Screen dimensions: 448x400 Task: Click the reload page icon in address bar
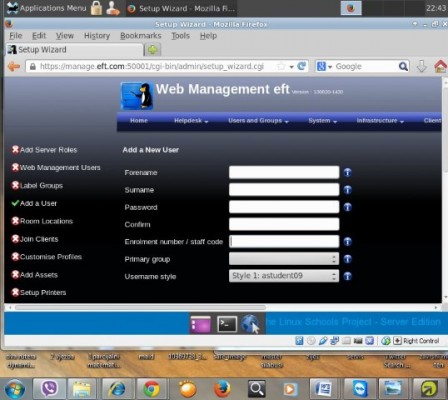coord(302,66)
